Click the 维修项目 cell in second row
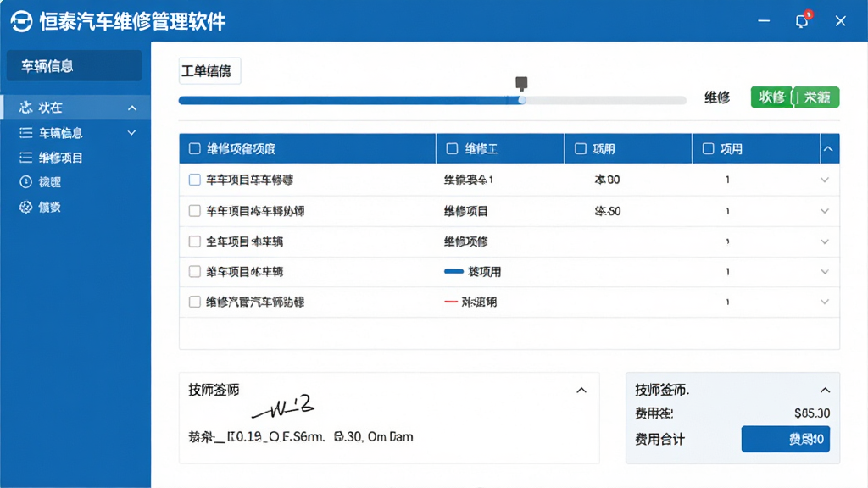The height and width of the screenshot is (488, 868). point(466,211)
